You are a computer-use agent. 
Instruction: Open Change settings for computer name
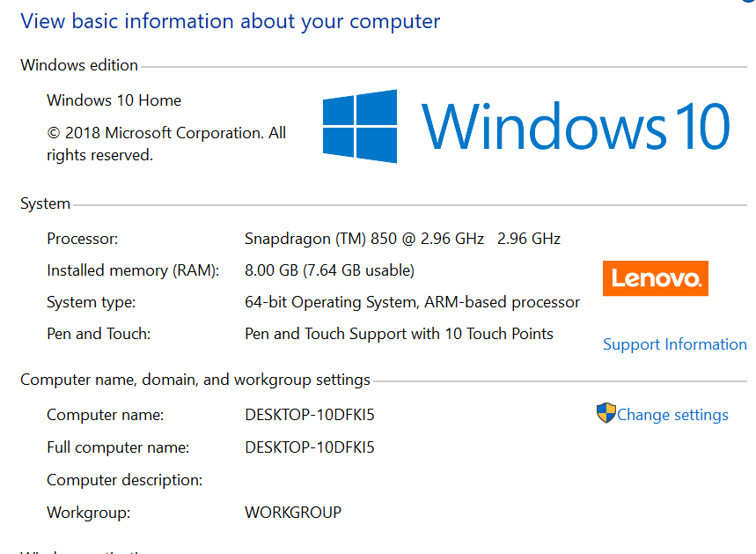click(x=672, y=415)
